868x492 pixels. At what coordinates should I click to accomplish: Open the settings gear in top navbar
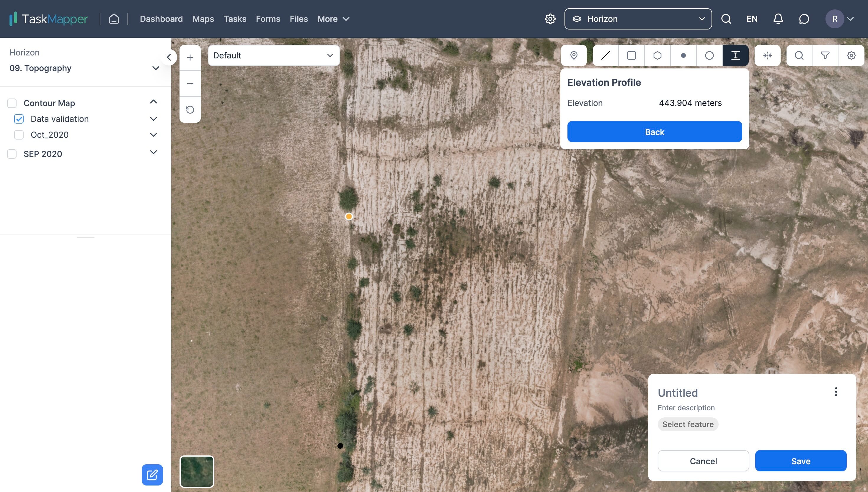click(550, 19)
